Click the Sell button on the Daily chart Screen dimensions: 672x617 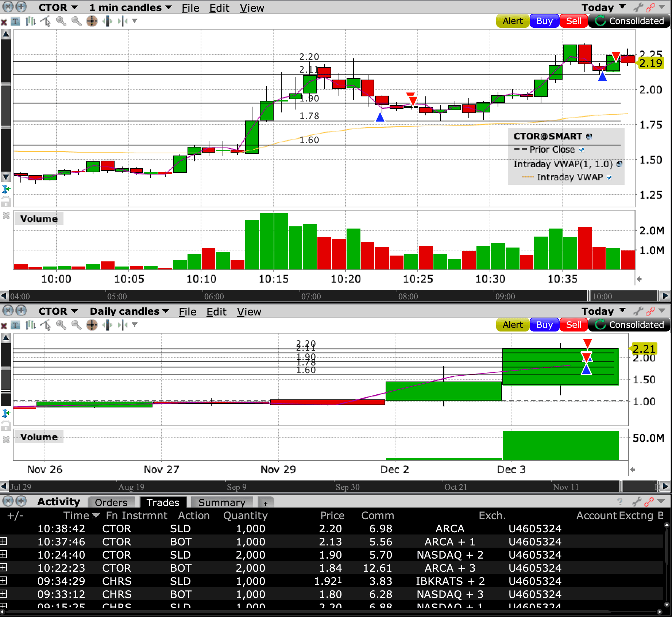573,325
